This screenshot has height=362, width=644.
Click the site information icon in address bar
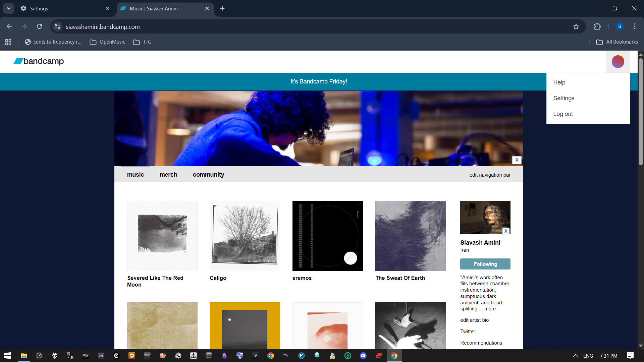click(x=57, y=26)
